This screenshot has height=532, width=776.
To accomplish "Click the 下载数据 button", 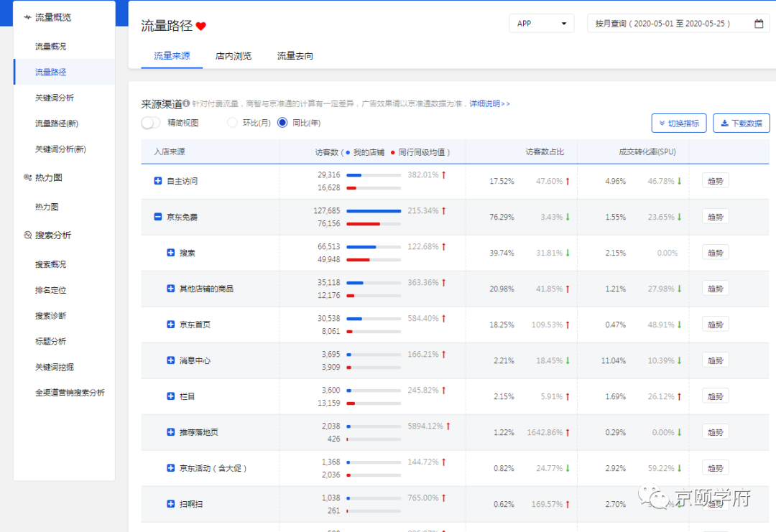I will click(x=742, y=123).
